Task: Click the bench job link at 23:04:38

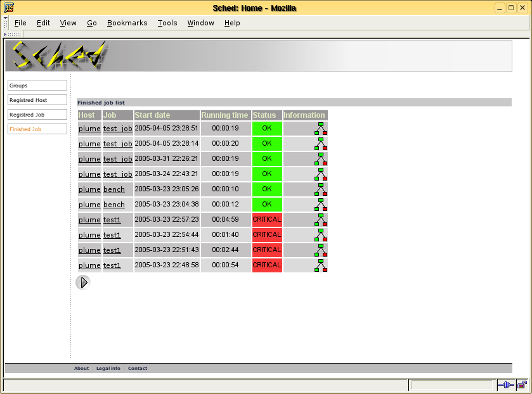Action: (114, 205)
